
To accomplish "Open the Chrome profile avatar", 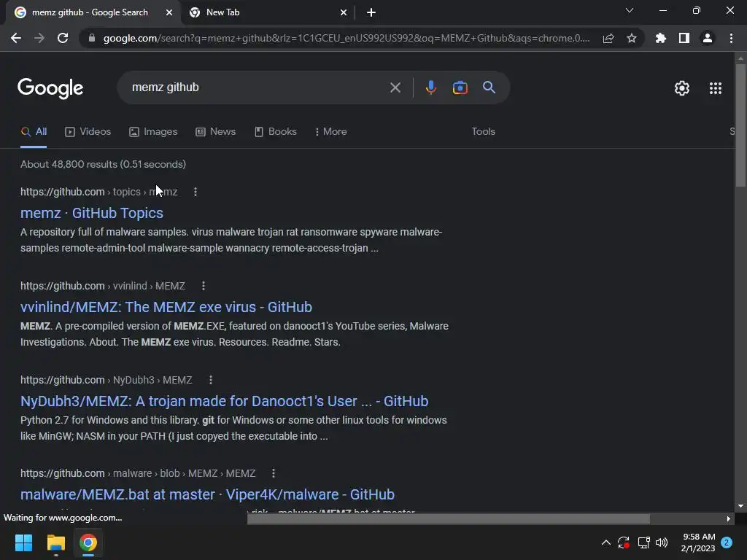I will point(708,38).
